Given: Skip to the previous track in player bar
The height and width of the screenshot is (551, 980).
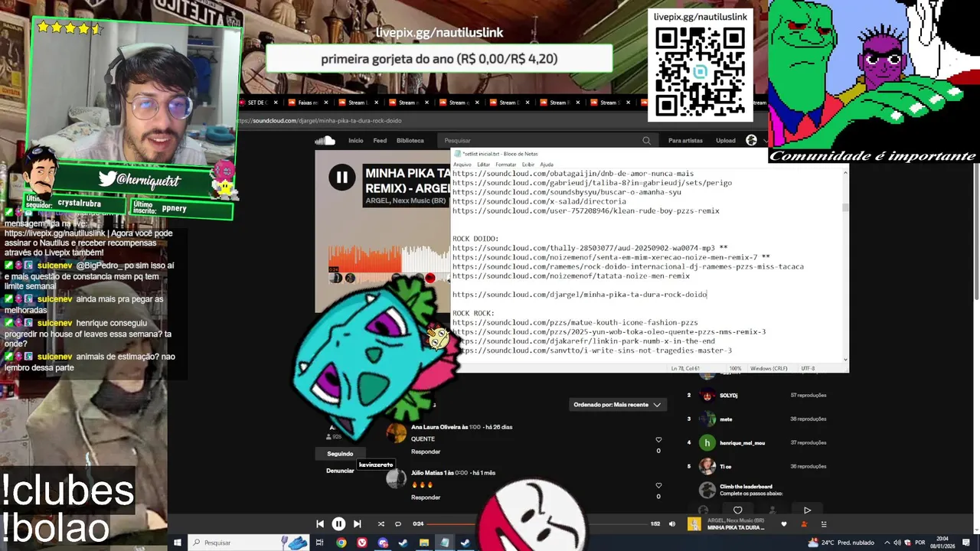Looking at the screenshot, I should (320, 524).
